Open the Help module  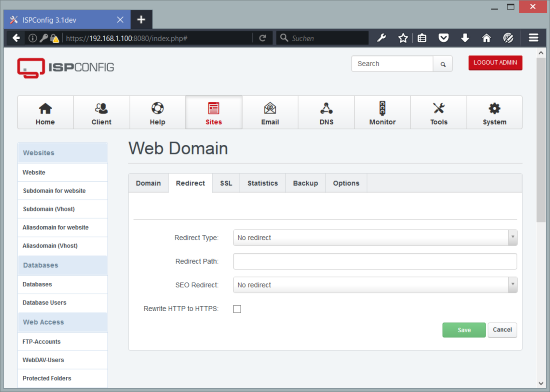coord(157,113)
